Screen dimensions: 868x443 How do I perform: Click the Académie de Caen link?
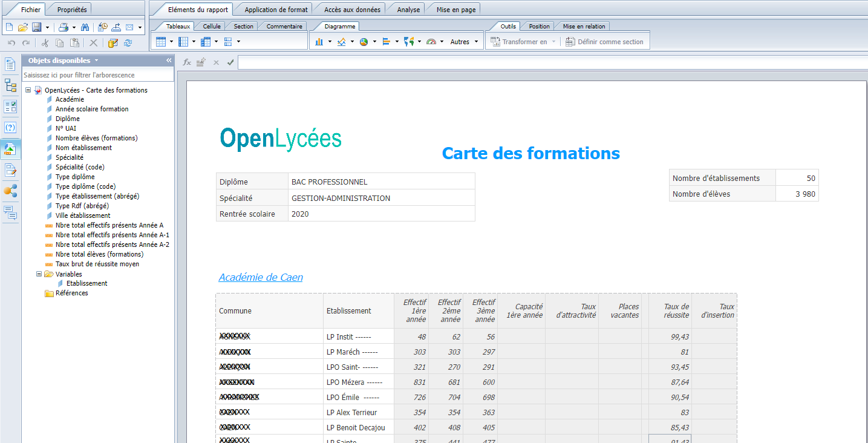tap(261, 277)
